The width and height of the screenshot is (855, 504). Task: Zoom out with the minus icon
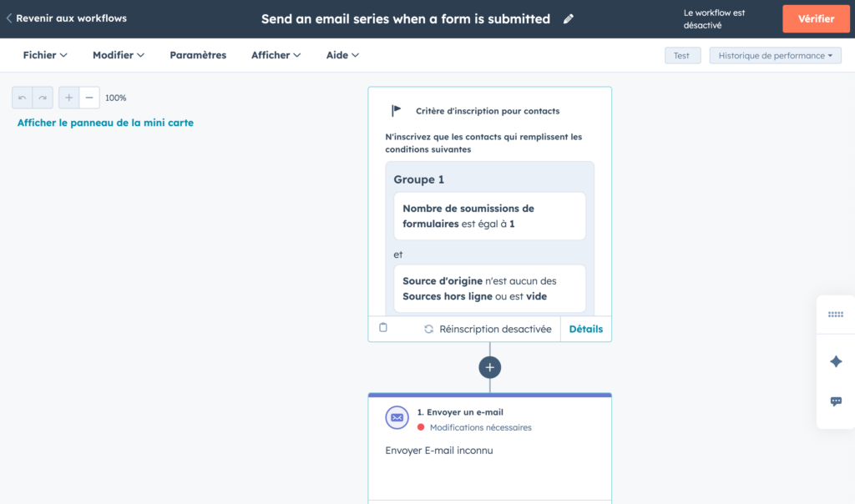tap(89, 98)
